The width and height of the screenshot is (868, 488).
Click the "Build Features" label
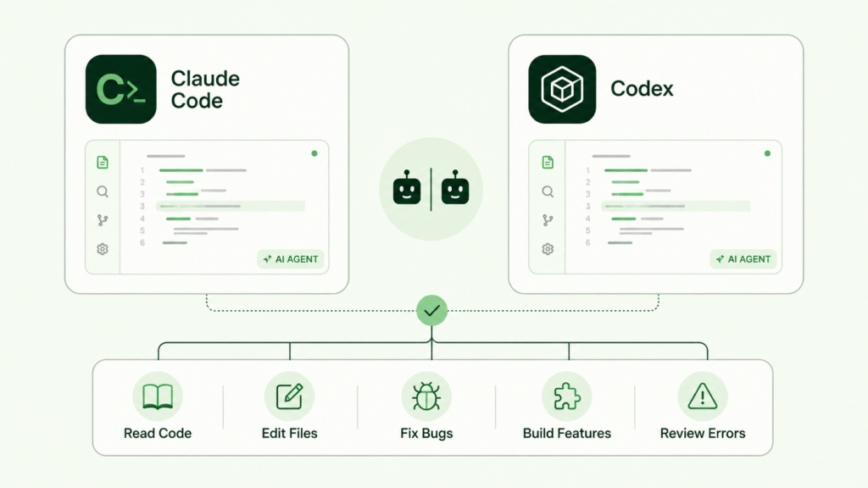567,433
